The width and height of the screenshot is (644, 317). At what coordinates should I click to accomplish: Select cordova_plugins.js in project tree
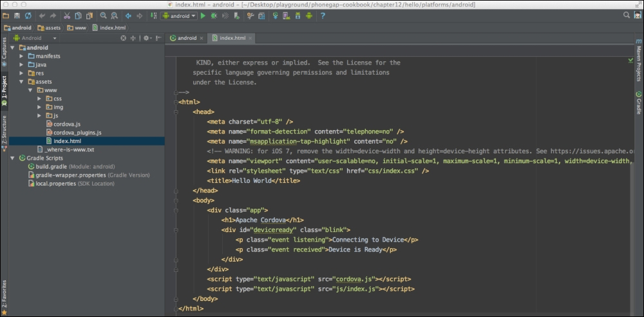tap(74, 133)
